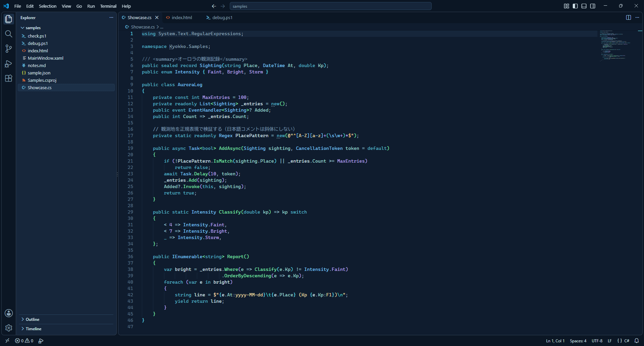The height and width of the screenshot is (346, 644).
Task: Open the Selection menu
Action: tap(48, 6)
